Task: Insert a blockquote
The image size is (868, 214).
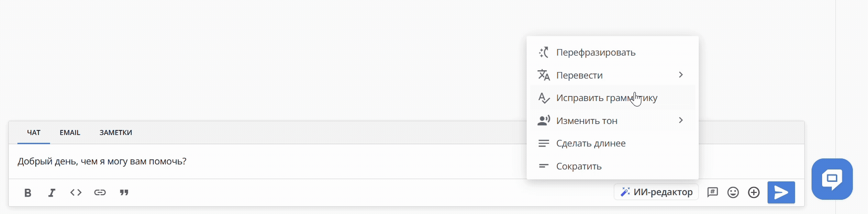Action: point(124,192)
